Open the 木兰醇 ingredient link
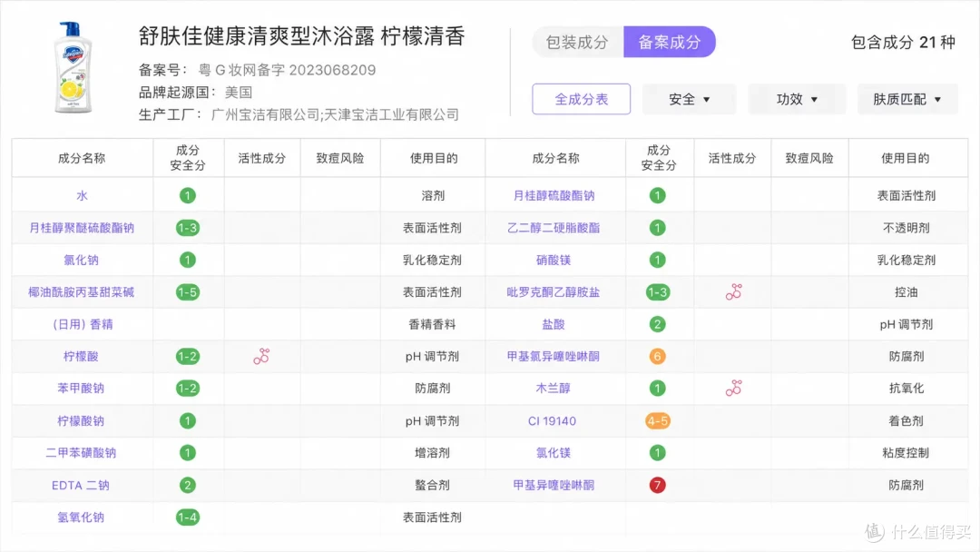 pos(554,389)
